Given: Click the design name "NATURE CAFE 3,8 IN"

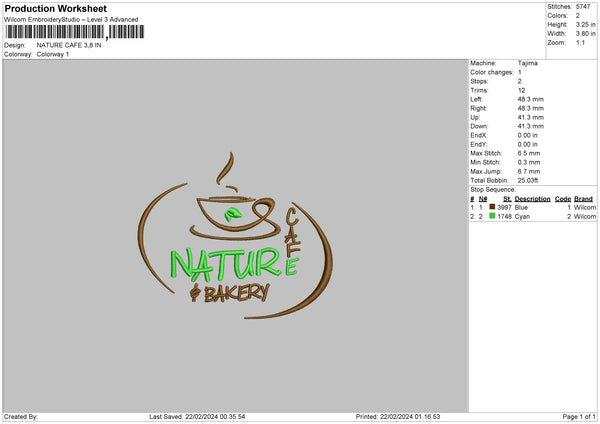Looking at the screenshot, I should coord(69,45).
